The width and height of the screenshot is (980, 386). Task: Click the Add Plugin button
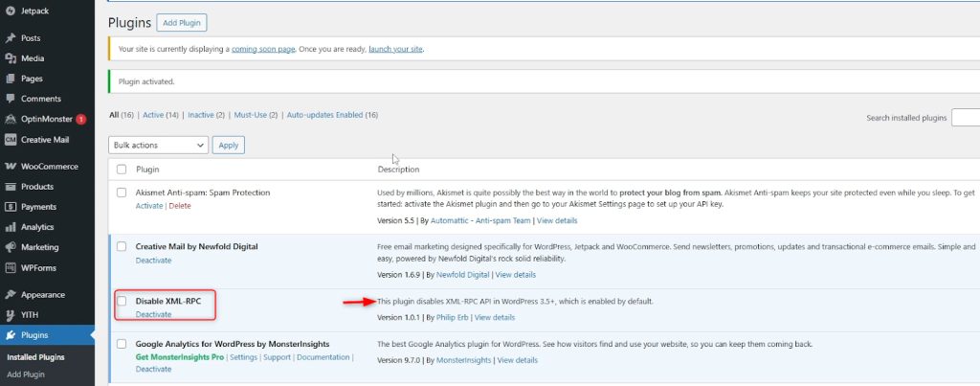[x=181, y=23]
